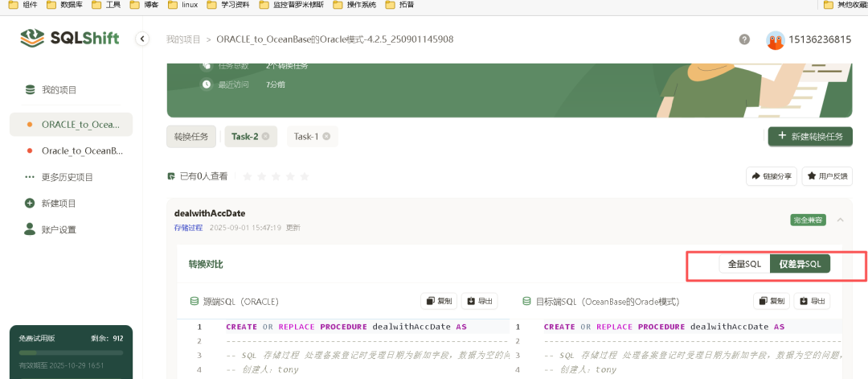This screenshot has width=868, height=379.
Task: Switch to the Task-2 tab
Action: point(245,136)
